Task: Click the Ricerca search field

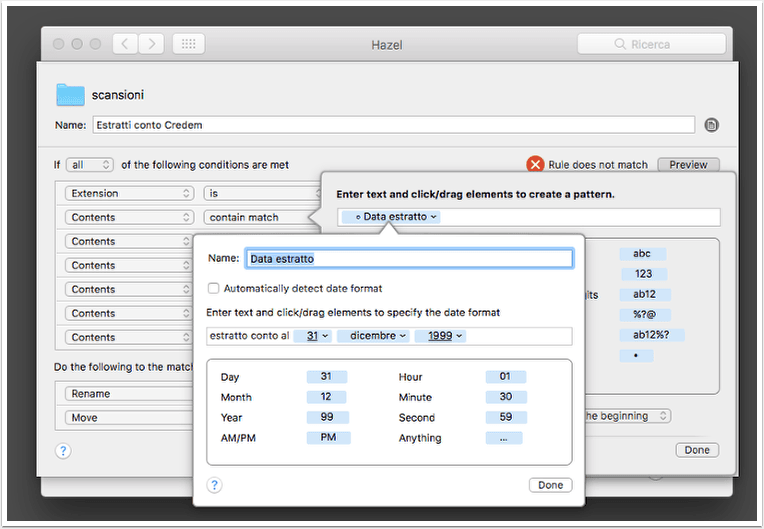Action: click(x=651, y=44)
